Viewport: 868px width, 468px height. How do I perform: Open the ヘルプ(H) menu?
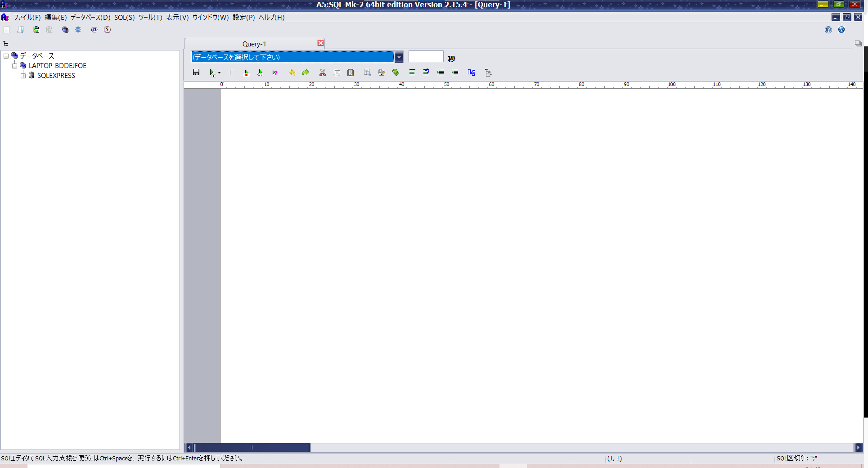[272, 18]
